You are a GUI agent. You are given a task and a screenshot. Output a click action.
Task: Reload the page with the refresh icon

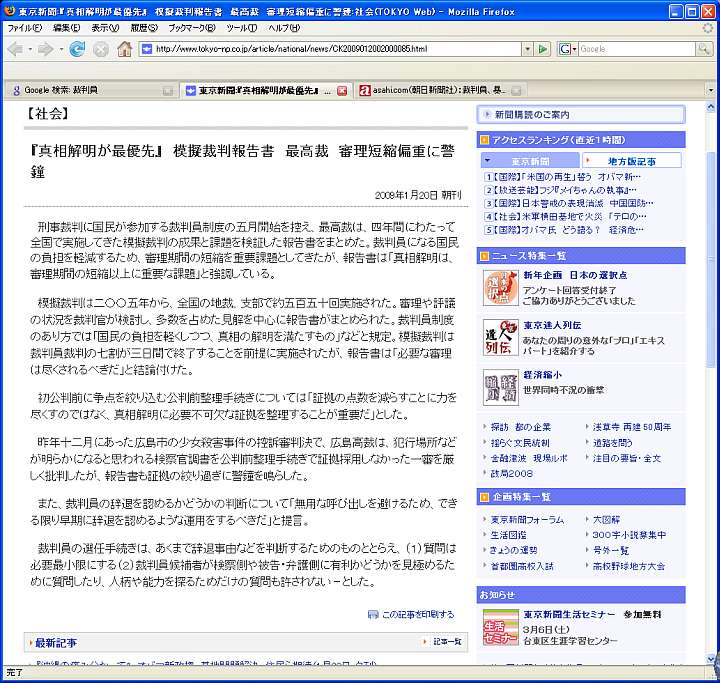(77, 49)
